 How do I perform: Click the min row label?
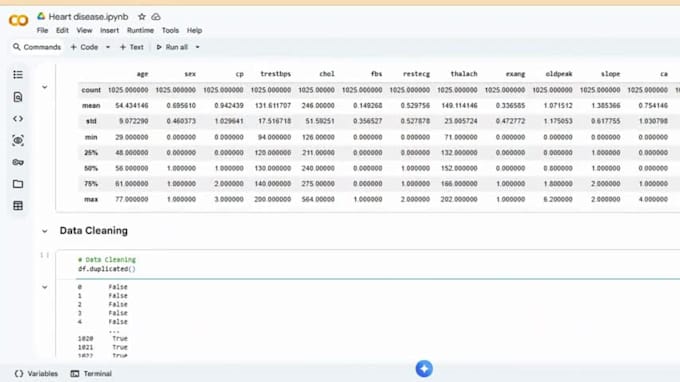(x=91, y=137)
